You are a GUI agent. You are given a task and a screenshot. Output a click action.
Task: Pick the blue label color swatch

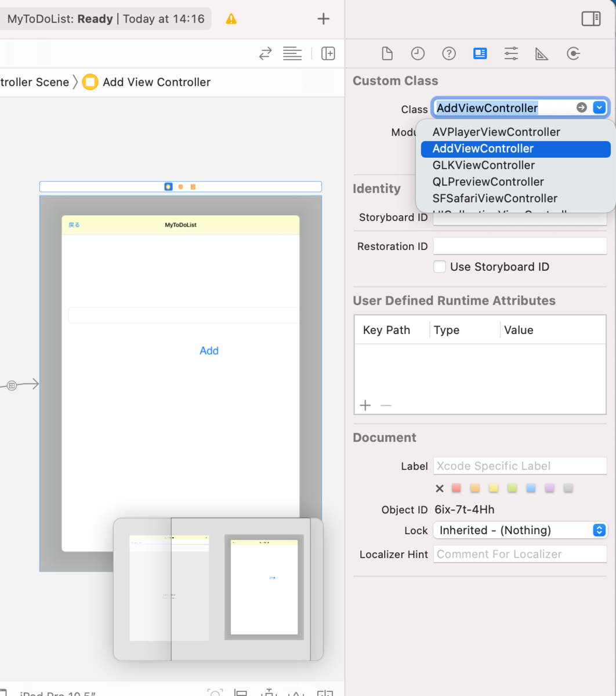tap(531, 488)
